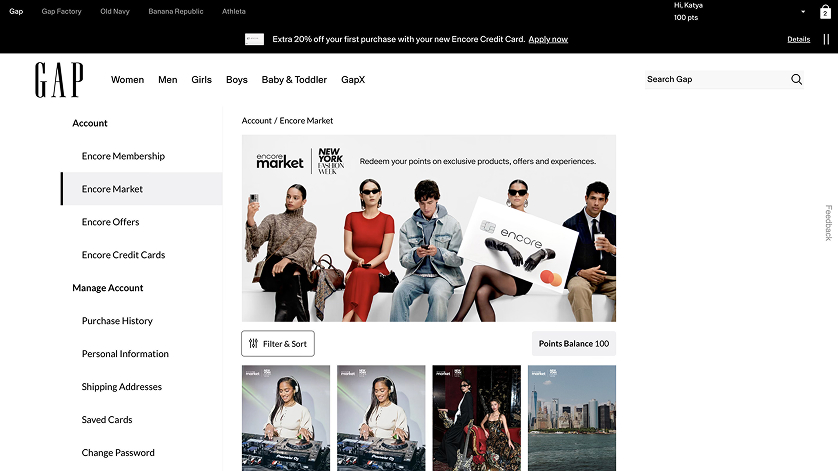The image size is (838, 471).
Task: Switch to Athleta brand tab
Action: coord(234,11)
